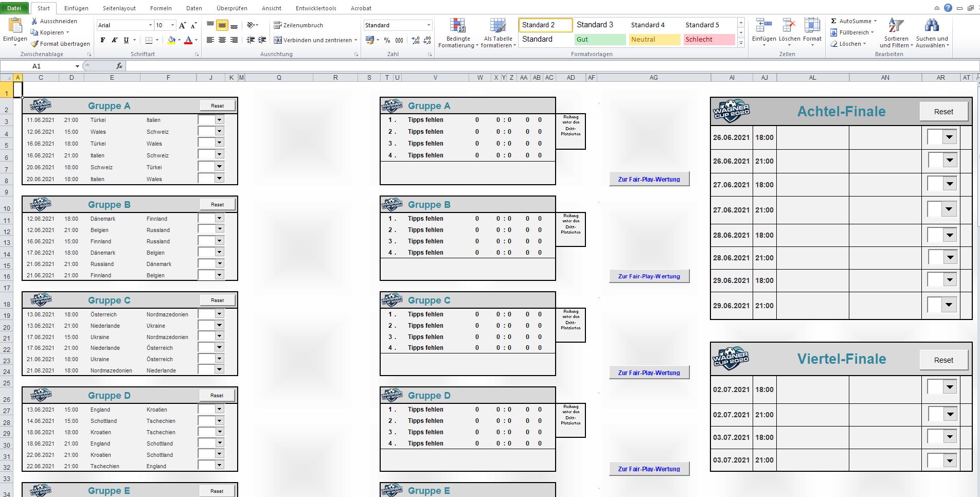The width and height of the screenshot is (980, 497).
Task: Toggle italic formatting (K)
Action: click(114, 40)
